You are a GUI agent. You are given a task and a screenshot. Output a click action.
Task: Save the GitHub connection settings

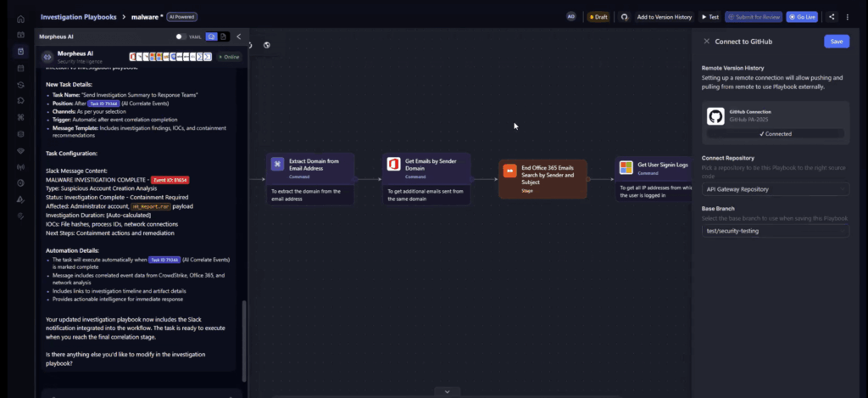click(x=837, y=42)
